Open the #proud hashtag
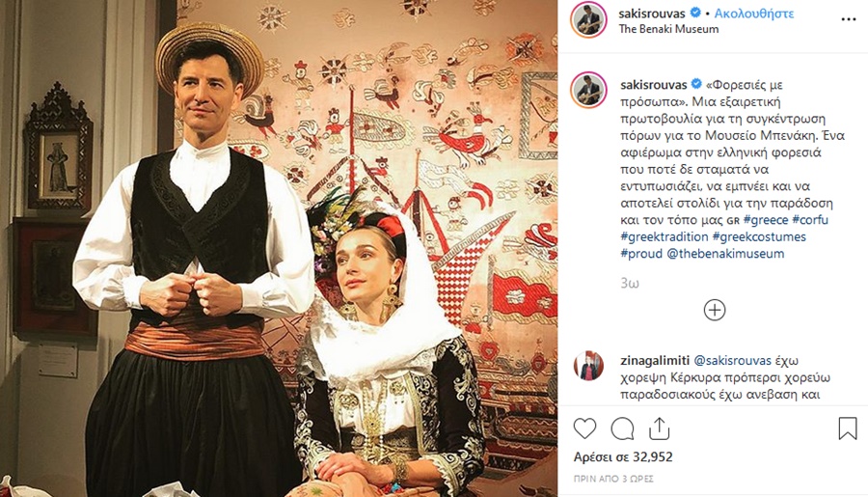Viewport: 868px width, 497px height. point(641,253)
